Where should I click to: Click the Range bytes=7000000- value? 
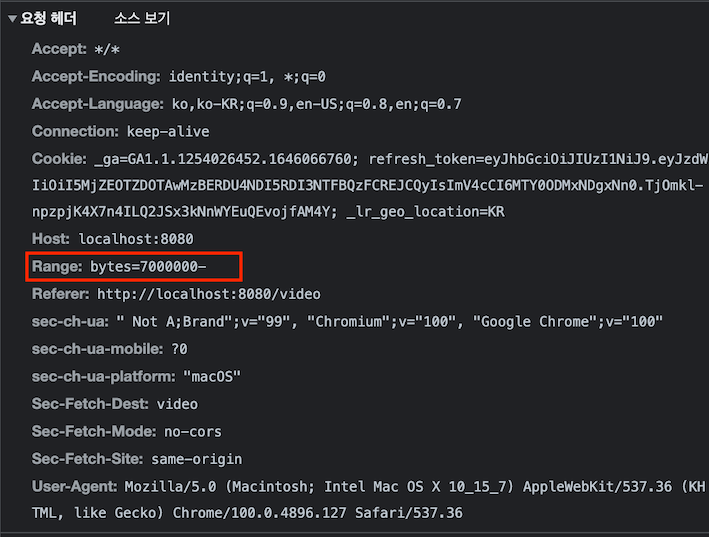point(148,266)
